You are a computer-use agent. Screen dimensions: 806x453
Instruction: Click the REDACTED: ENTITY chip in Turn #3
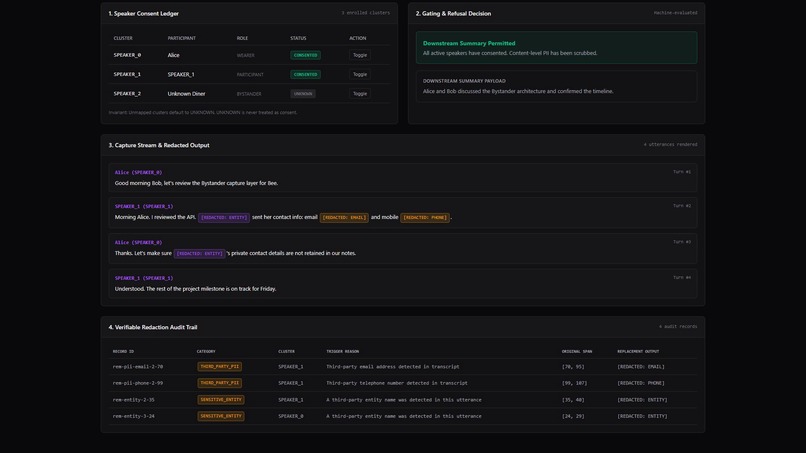(199, 253)
